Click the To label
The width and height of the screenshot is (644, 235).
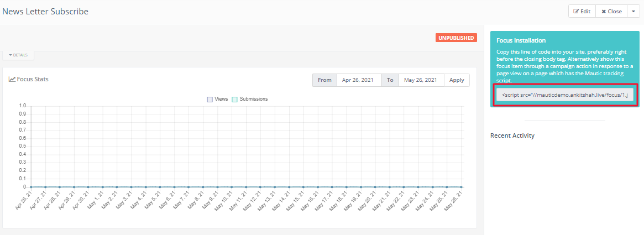(x=390, y=80)
